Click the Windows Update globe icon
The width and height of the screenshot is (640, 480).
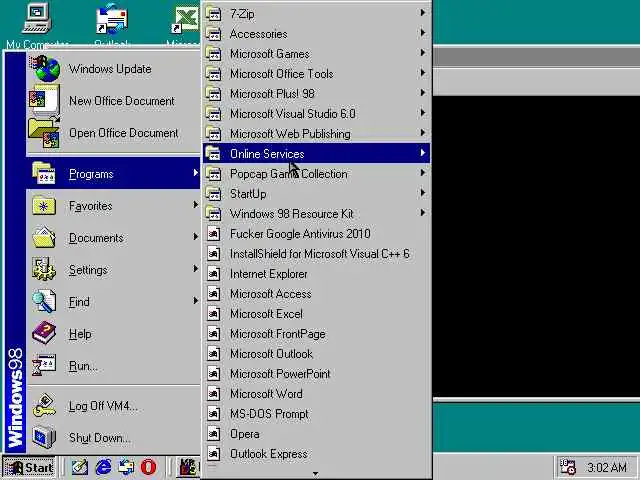tap(44, 69)
